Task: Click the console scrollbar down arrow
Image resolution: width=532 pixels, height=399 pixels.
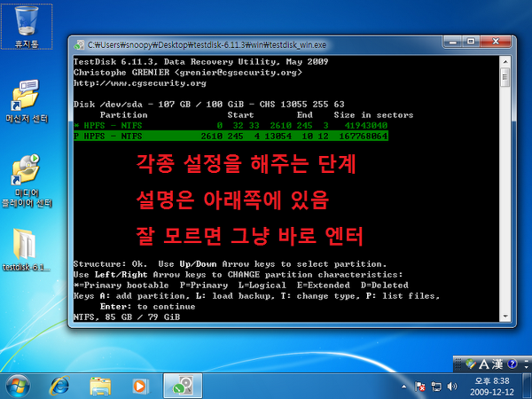Action: point(505,317)
